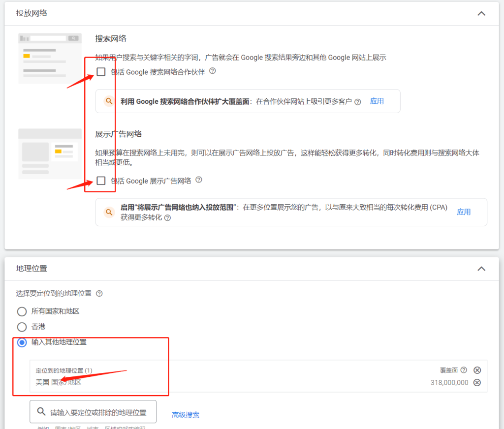Collapse the 投放网络 section
The height and width of the screenshot is (429, 504).
(x=481, y=13)
